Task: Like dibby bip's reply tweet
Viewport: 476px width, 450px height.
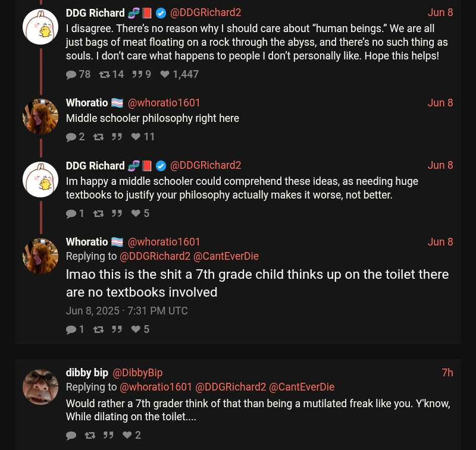Action: click(x=127, y=435)
